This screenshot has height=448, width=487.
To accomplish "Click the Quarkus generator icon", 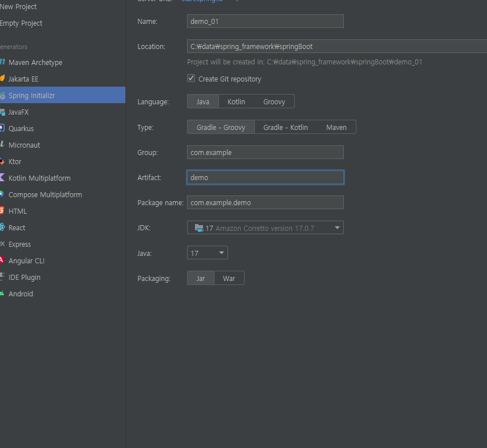I will 2,128.
